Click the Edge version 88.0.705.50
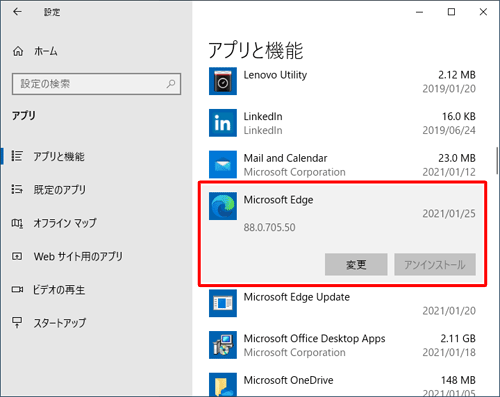 (269, 227)
